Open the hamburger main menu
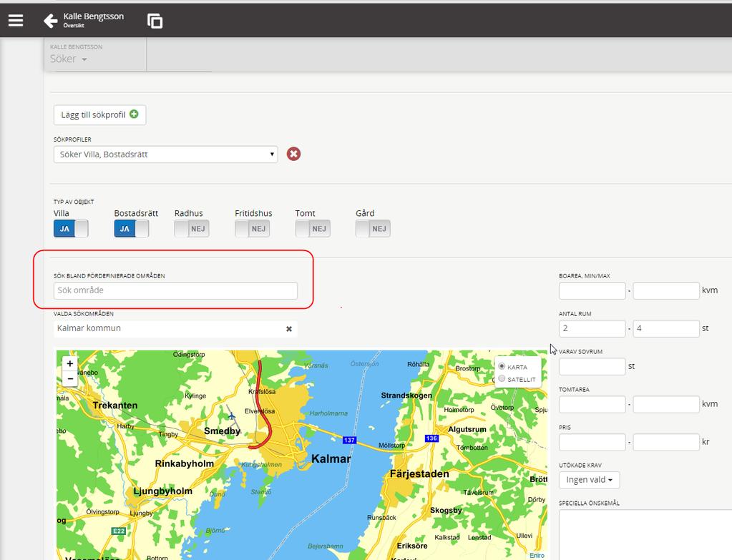The width and height of the screenshot is (732, 560). pos(16,21)
